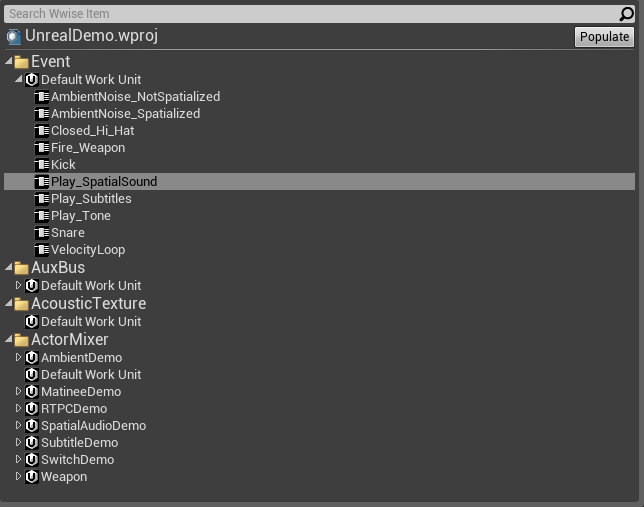Click the SpatialAudioDemo work unit icon
The image size is (644, 507).
32,426
